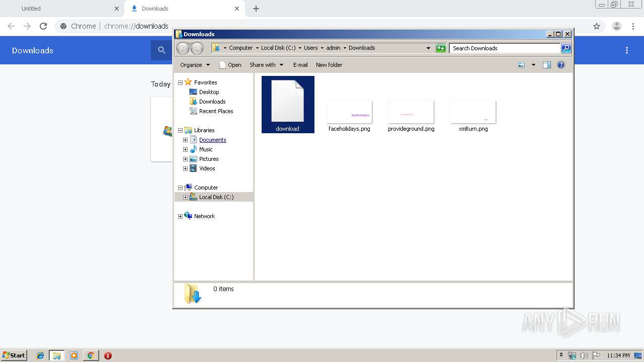
Task: Click E-mail in Explorer toolbar
Action: pos(300,65)
